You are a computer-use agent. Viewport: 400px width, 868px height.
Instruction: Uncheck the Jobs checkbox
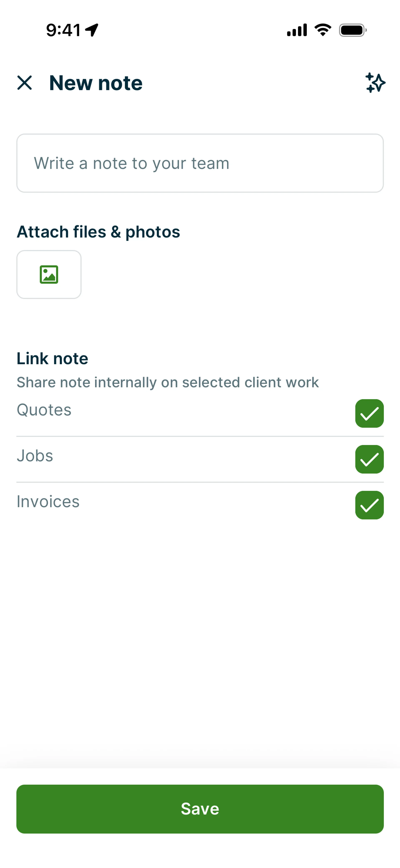coord(369,459)
